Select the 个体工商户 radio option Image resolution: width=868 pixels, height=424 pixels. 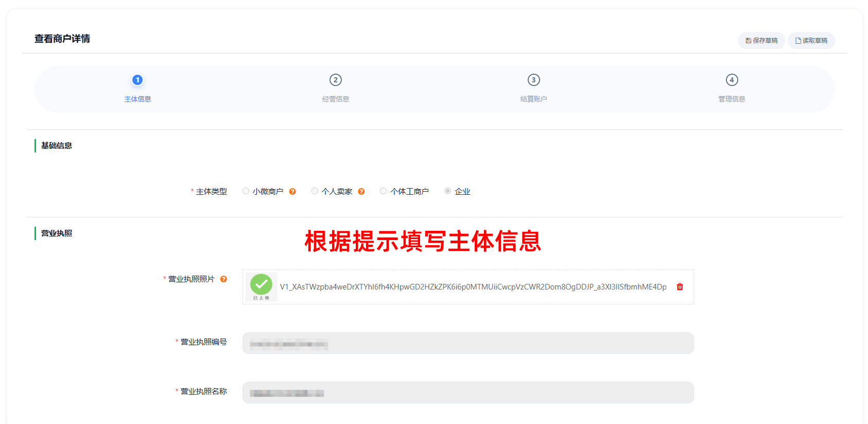pos(384,191)
